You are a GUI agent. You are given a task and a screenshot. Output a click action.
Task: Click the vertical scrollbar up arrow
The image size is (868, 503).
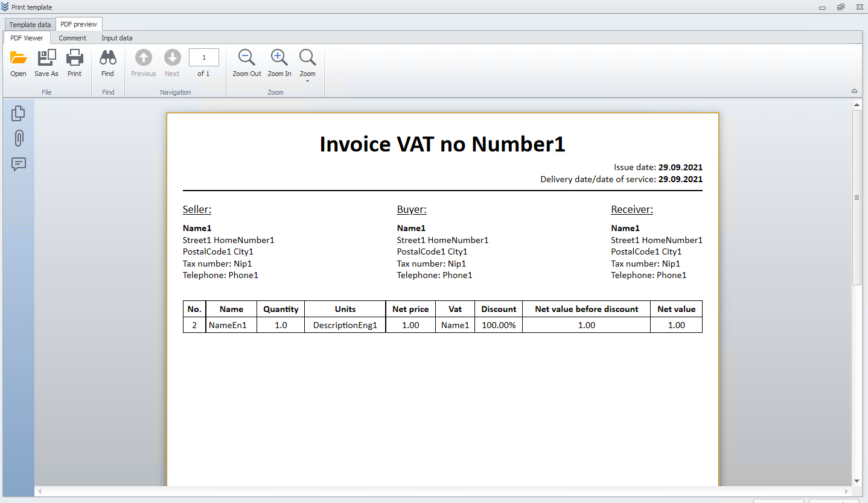(857, 105)
